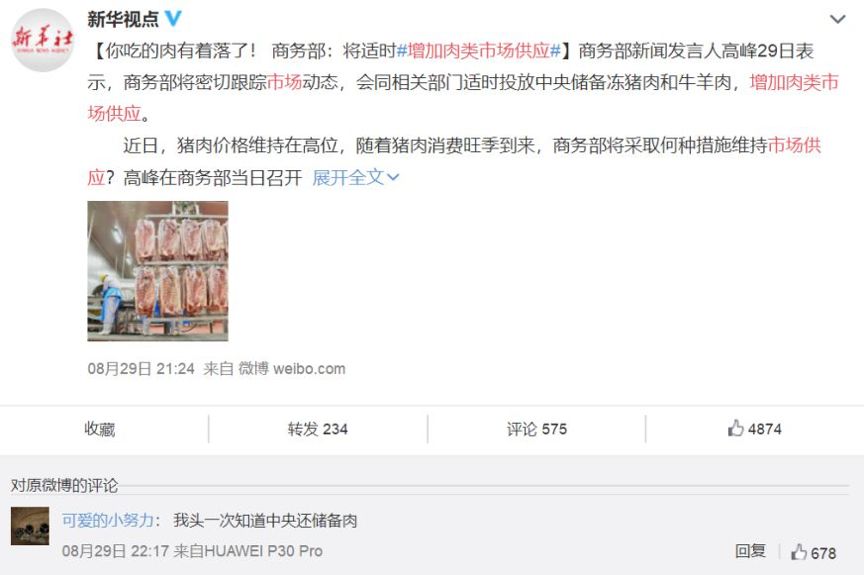Viewport: 864px width, 575px height.
Task: Click the commenter's avatar image
Action: click(x=30, y=527)
